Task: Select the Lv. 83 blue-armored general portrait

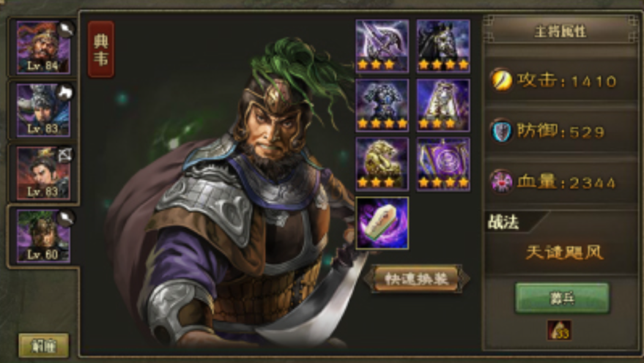Action: (x=43, y=110)
